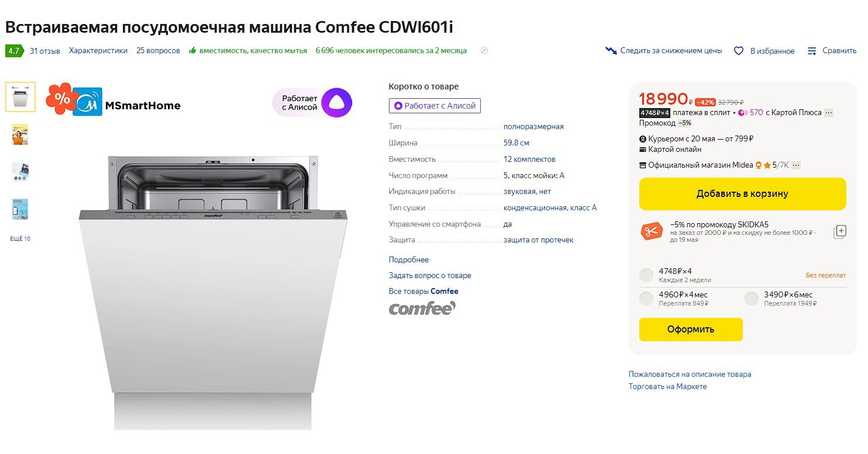Expand Plus card cashback details ellipsis
Screen dimensions: 868x454
tap(829, 113)
